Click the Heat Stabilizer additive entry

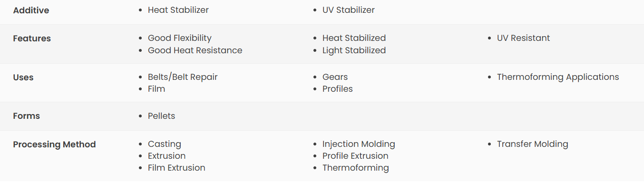[x=178, y=10]
